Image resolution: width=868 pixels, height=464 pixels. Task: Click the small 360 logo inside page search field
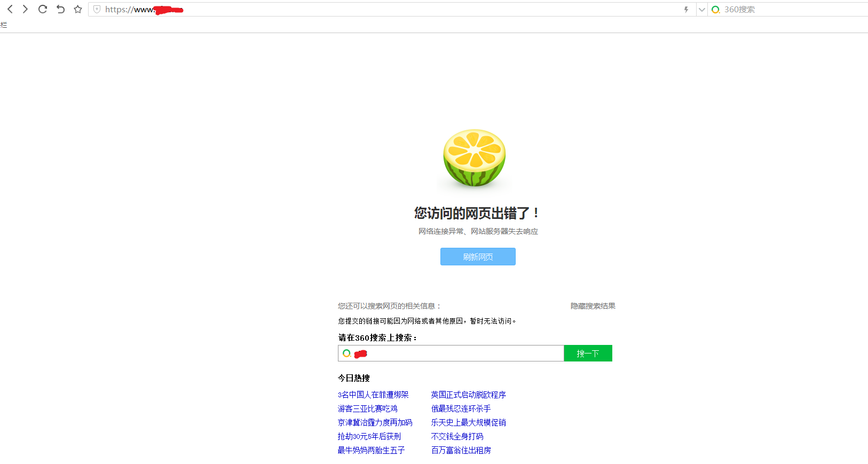point(347,353)
